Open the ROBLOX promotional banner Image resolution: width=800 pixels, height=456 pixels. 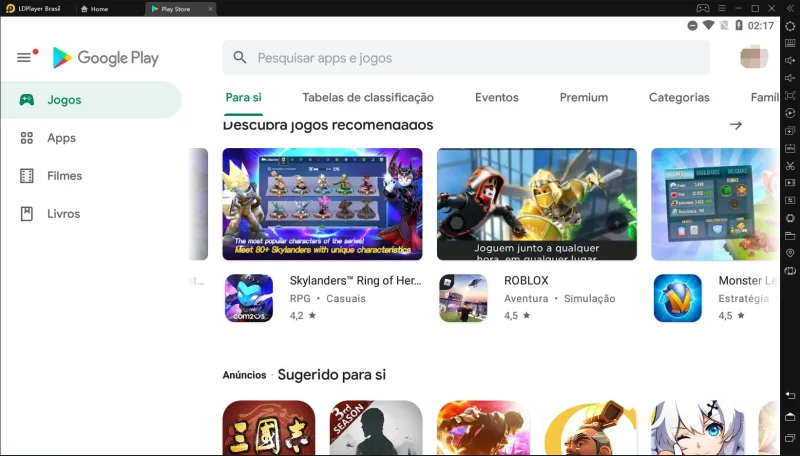point(537,204)
